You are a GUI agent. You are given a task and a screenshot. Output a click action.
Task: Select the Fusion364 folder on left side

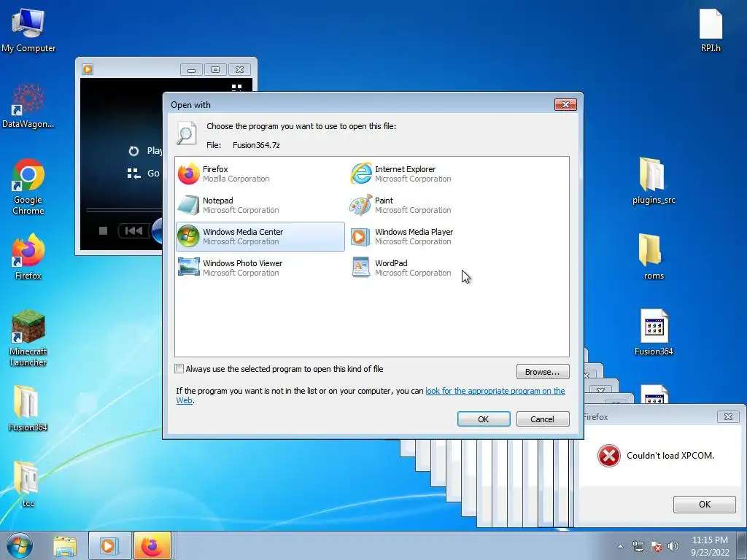[x=28, y=408]
